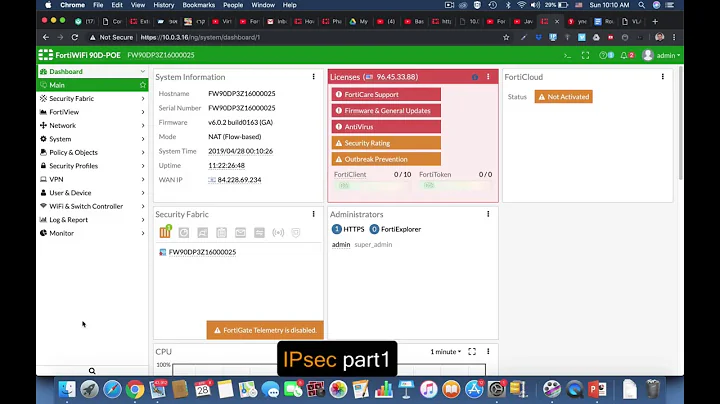Click the third gray icon in Security Fabric row
The image size is (720, 404).
(x=221, y=233)
